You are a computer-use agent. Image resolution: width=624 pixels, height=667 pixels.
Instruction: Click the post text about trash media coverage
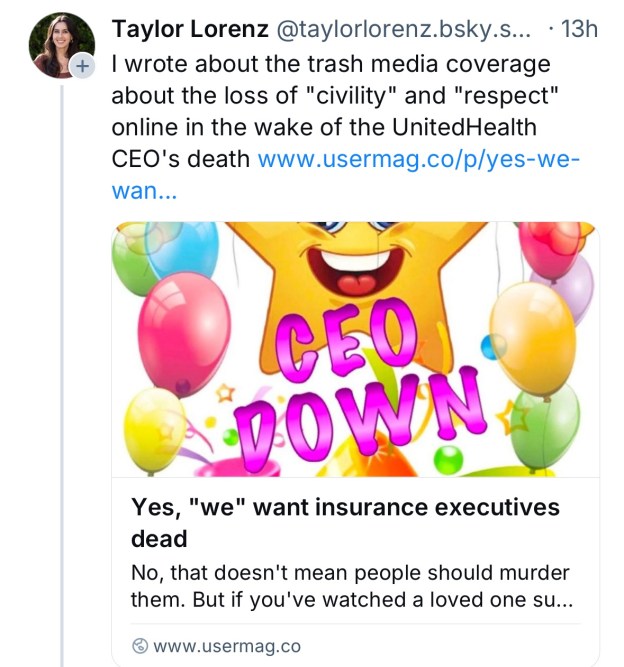point(330,80)
